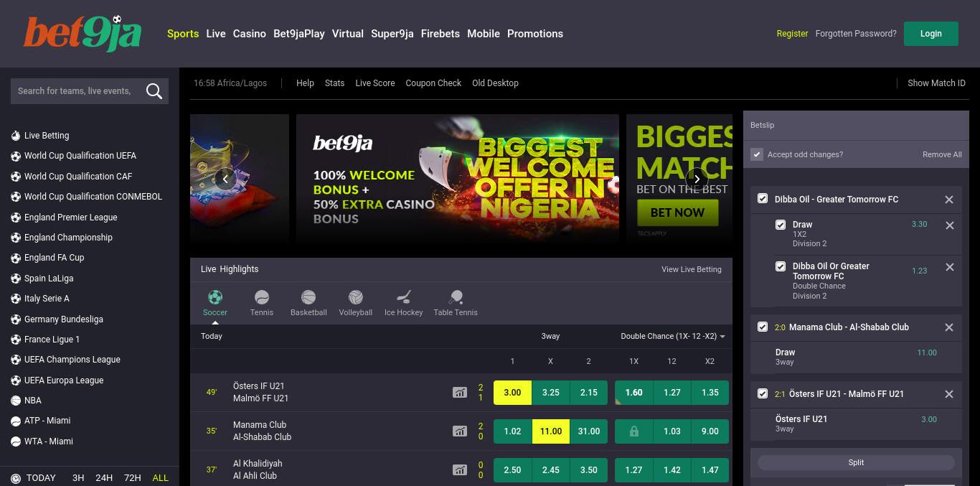Open the Casino menu item
The image size is (980, 486).
[x=250, y=34]
